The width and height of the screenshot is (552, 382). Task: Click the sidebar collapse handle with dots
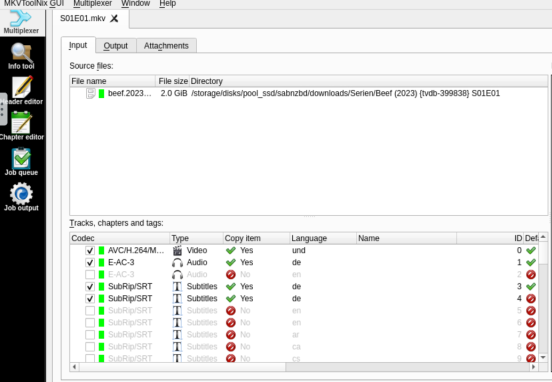(x=3, y=109)
